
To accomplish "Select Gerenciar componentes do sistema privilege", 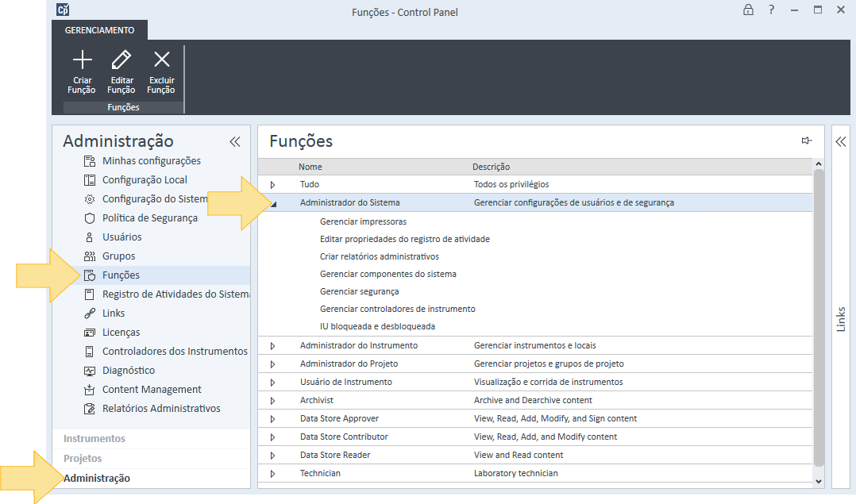I will point(388,274).
